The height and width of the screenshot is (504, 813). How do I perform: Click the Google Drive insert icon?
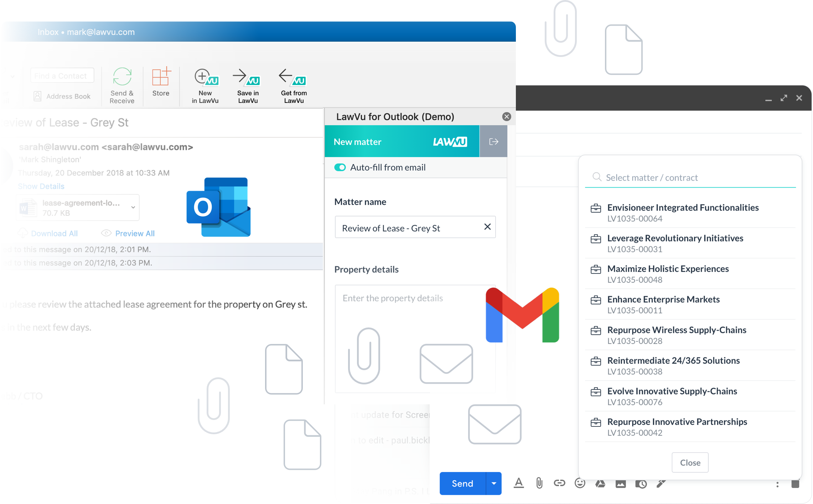tap(600, 483)
